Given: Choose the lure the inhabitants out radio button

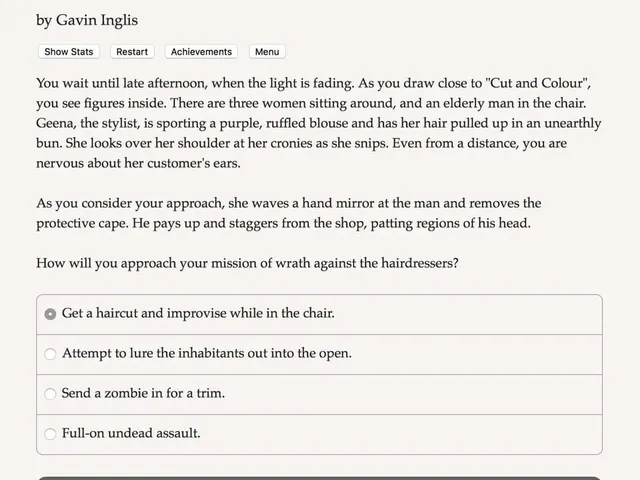Looking at the screenshot, I should pos(50,354).
